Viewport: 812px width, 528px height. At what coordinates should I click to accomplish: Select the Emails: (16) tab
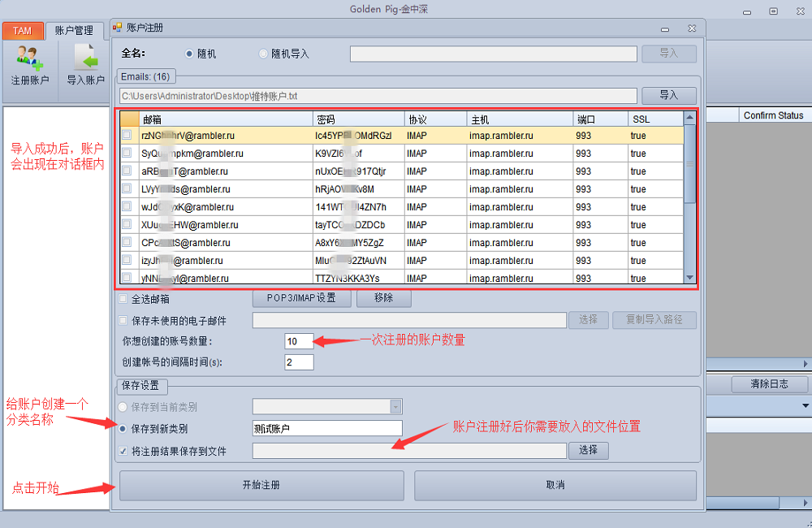[145, 76]
